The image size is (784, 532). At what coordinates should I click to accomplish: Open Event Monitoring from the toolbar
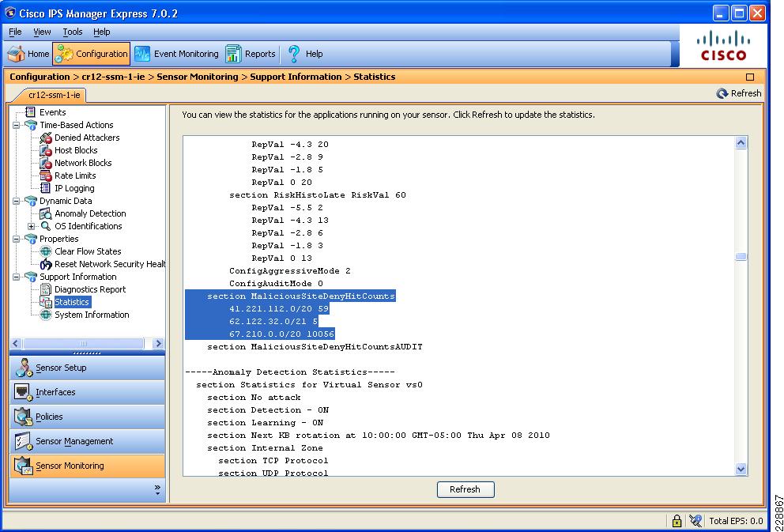tap(177, 54)
